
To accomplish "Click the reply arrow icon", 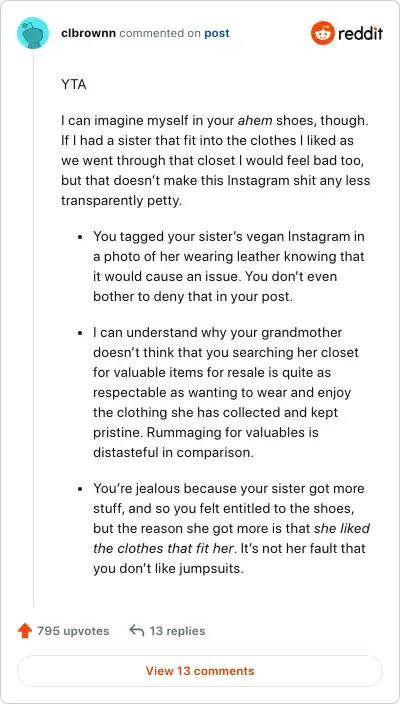I will click(x=136, y=630).
